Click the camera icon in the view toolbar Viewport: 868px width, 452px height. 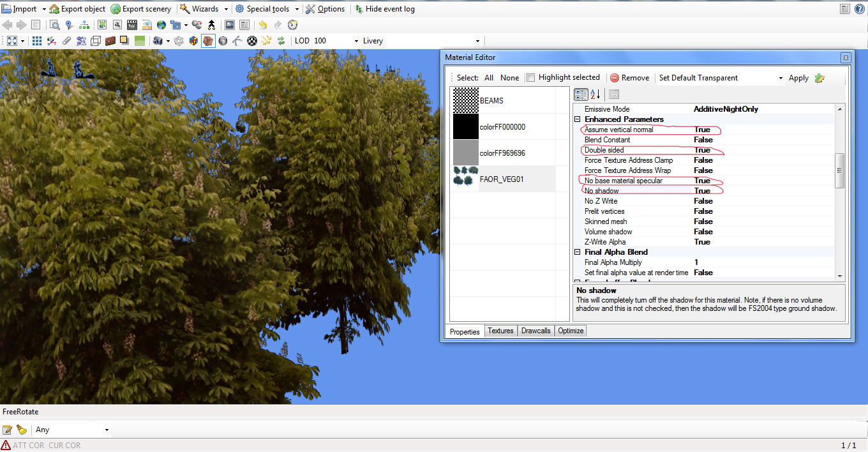[x=157, y=41]
